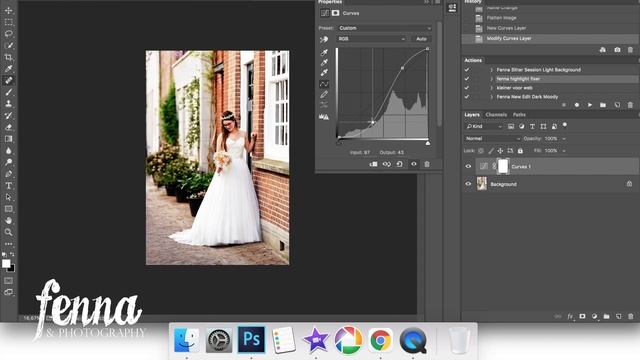Open the Normal blend mode dropdown
The image size is (640, 360).
point(493,139)
